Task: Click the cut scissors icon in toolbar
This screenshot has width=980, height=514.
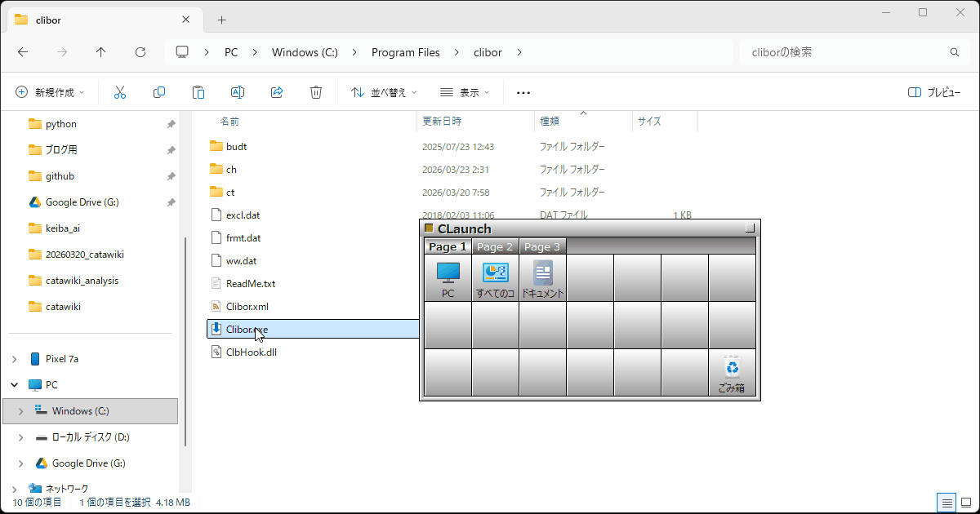Action: point(120,92)
